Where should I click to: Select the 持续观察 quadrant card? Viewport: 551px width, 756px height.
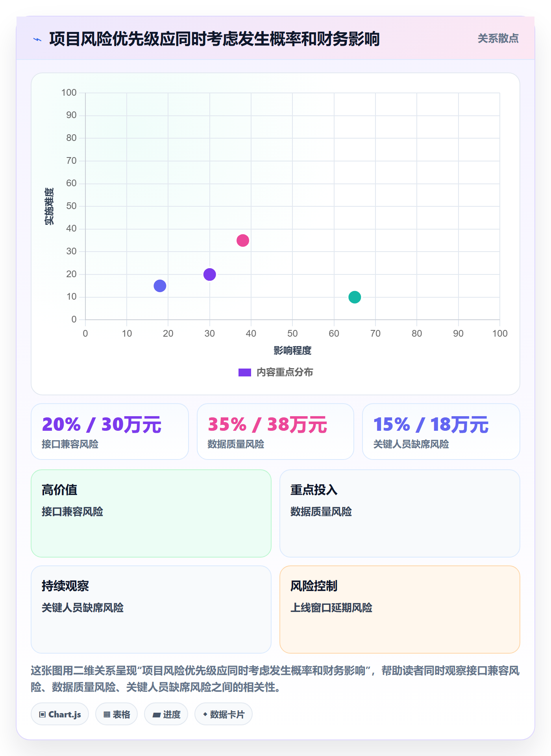[x=151, y=610]
